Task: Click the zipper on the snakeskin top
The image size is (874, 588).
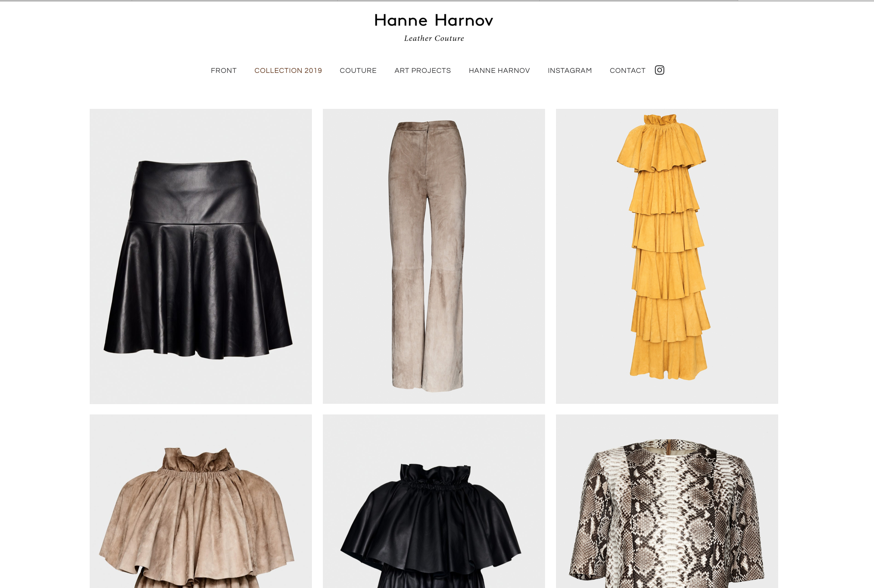Action: (668, 447)
